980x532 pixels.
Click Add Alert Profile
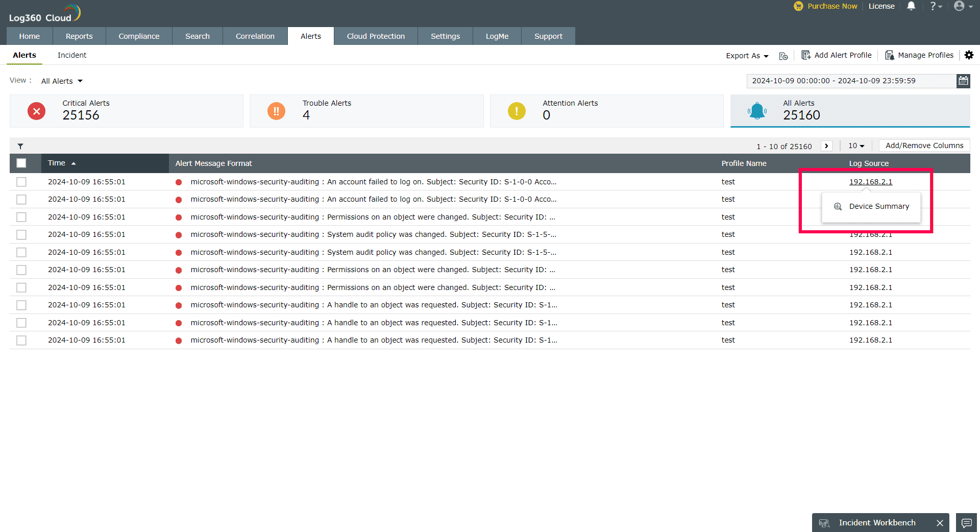coord(837,55)
